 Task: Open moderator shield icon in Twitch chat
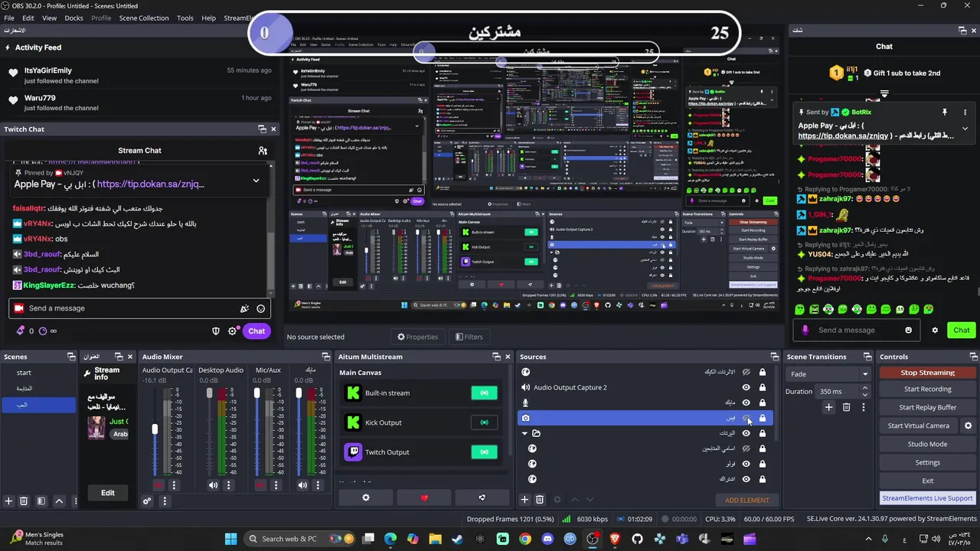216,331
